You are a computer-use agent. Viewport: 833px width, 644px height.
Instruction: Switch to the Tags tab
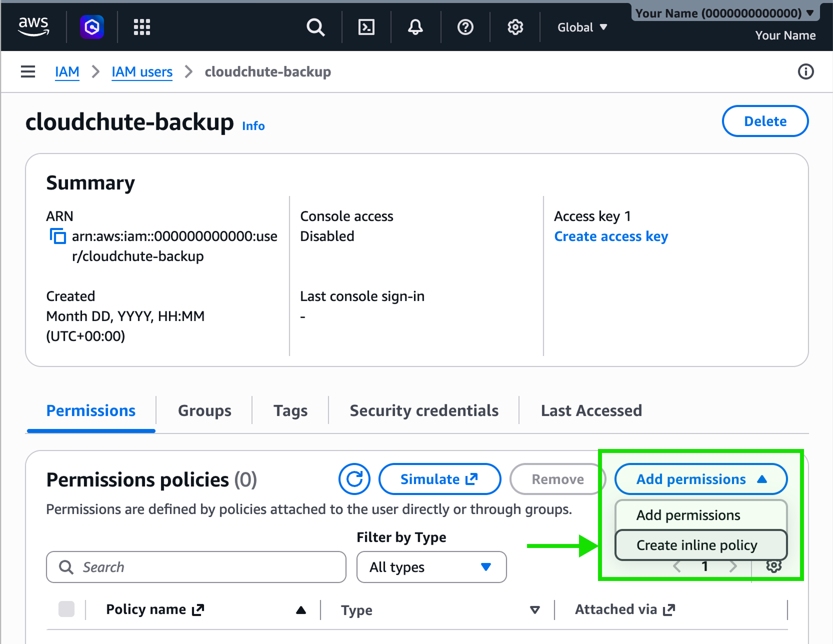(x=290, y=410)
